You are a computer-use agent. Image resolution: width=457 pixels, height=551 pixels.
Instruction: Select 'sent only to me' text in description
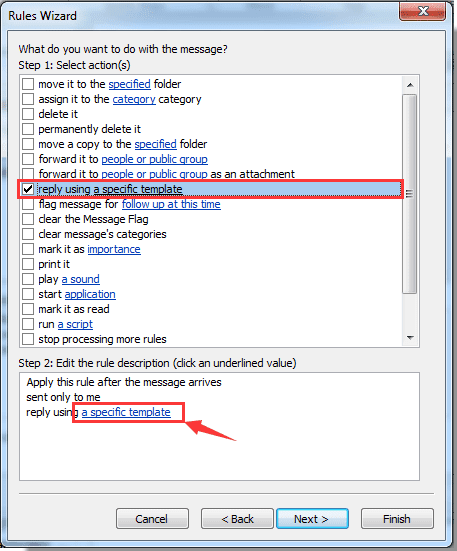(63, 397)
